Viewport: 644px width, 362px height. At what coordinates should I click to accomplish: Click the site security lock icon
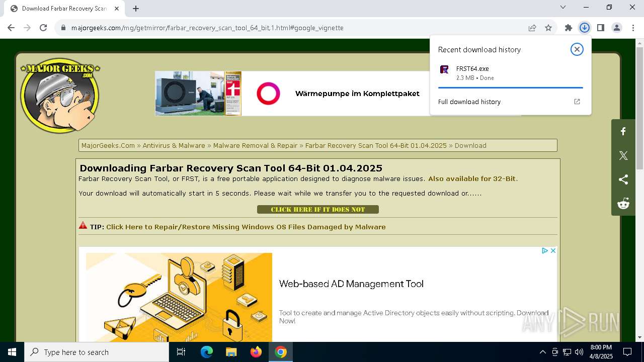tap(63, 28)
